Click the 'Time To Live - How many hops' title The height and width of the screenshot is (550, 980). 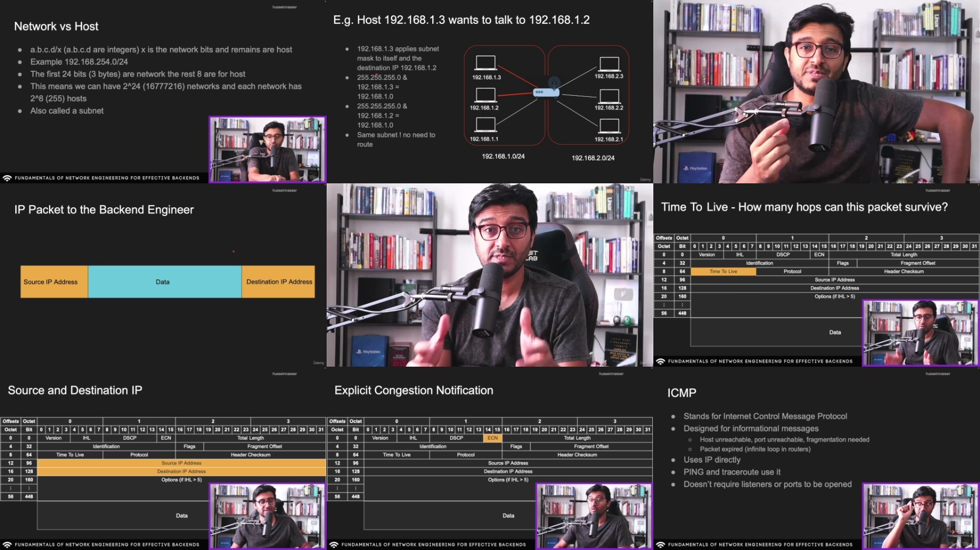[804, 207]
